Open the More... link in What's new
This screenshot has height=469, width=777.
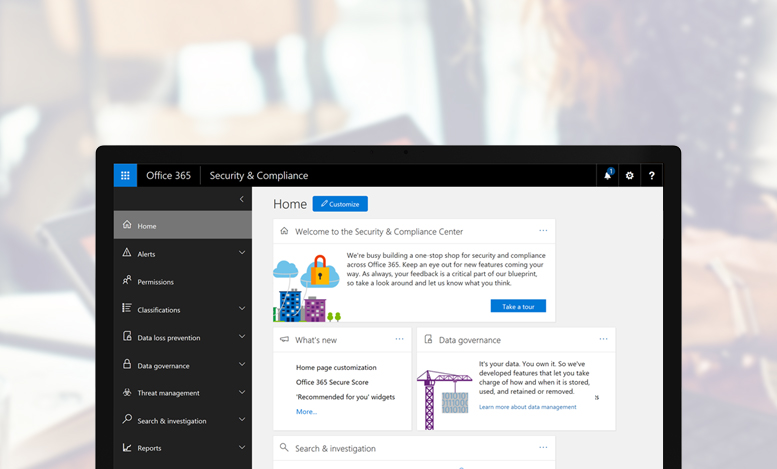pyautogui.click(x=306, y=411)
